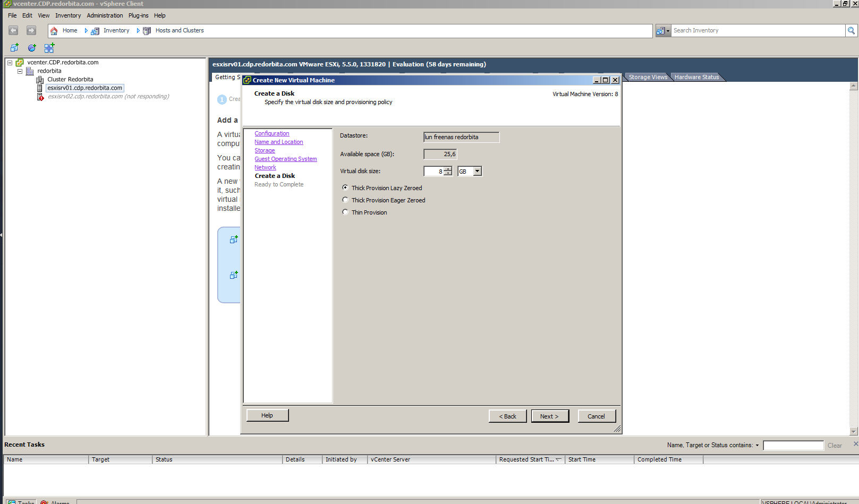The height and width of the screenshot is (504, 859).
Task: Click the Virtual disk size input field
Action: 433,171
